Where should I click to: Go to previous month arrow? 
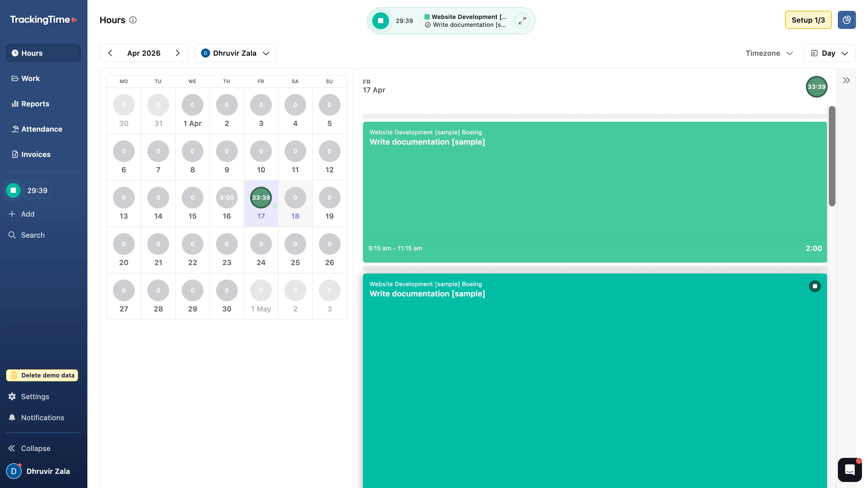(110, 53)
